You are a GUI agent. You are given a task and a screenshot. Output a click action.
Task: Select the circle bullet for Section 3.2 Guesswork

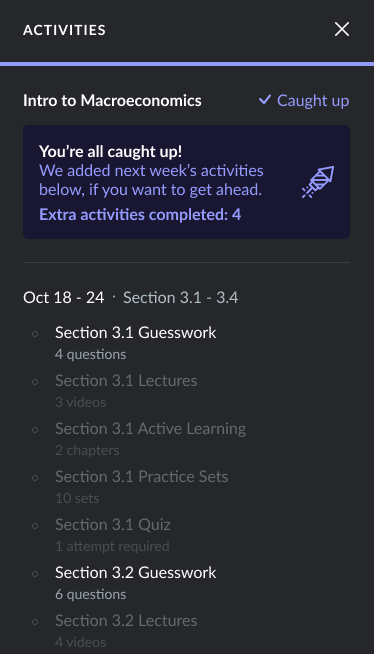pyautogui.click(x=35, y=573)
